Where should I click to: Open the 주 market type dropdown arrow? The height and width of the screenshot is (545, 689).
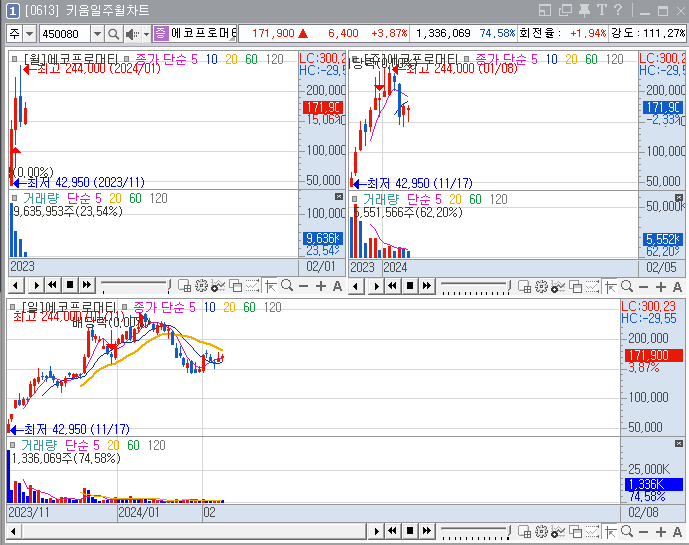click(x=29, y=34)
